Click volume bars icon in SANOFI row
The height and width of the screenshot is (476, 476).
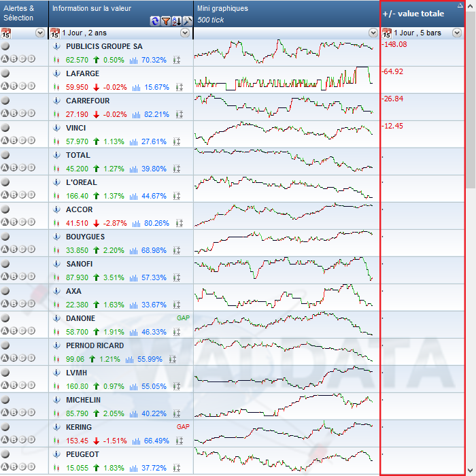pos(133,277)
